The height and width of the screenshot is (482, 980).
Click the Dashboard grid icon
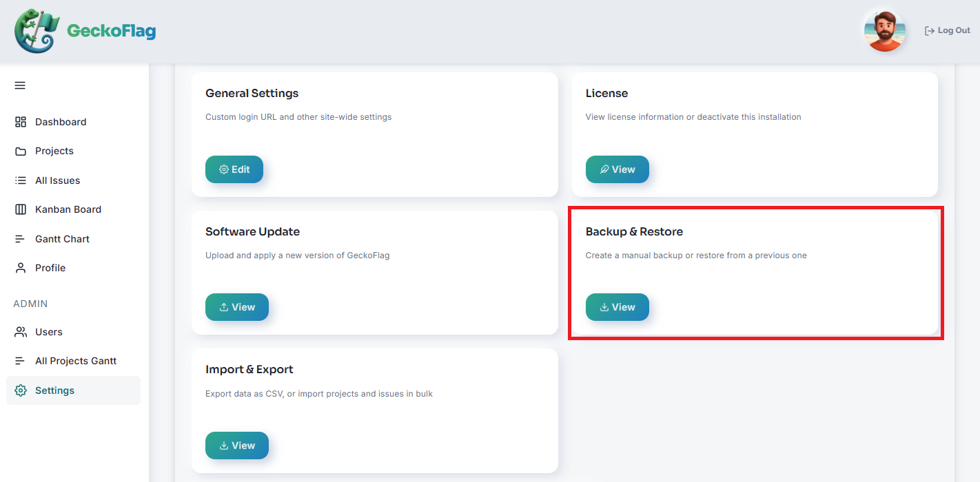(21, 122)
